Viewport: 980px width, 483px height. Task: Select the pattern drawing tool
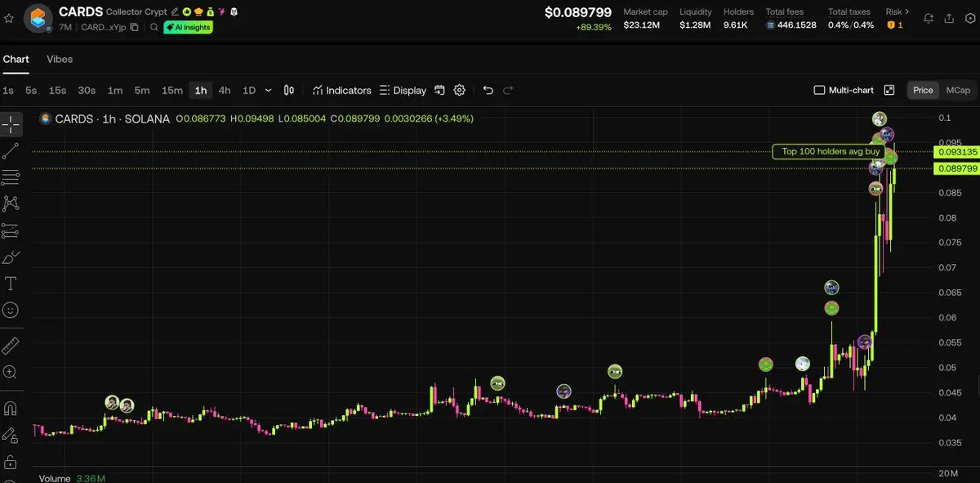[11, 203]
